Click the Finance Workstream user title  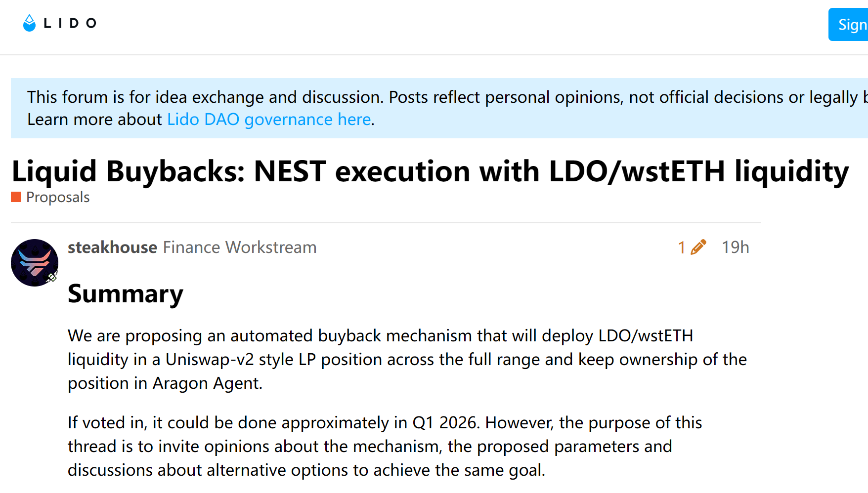[240, 247]
